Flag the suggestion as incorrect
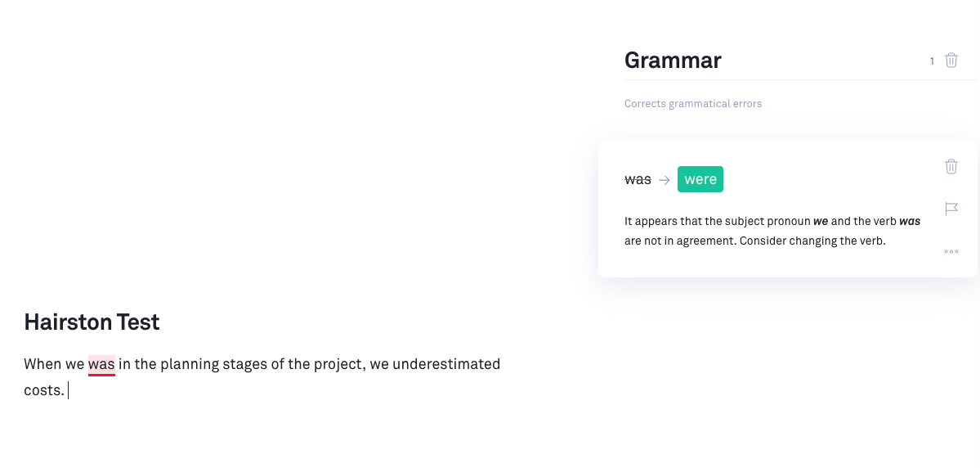Screen dimensions: 980x468 pos(951,209)
